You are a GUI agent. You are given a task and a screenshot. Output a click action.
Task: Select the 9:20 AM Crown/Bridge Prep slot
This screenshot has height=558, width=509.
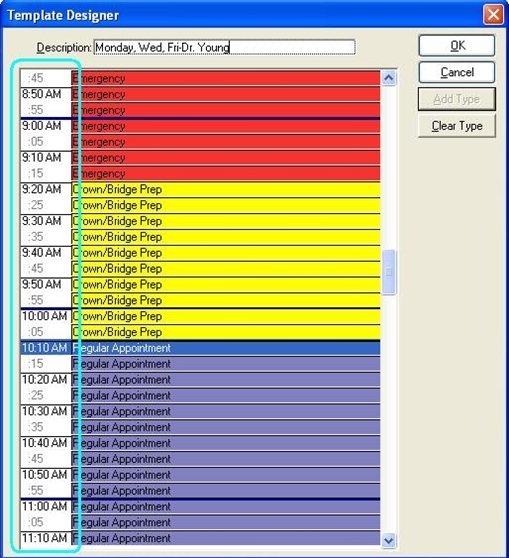226,189
